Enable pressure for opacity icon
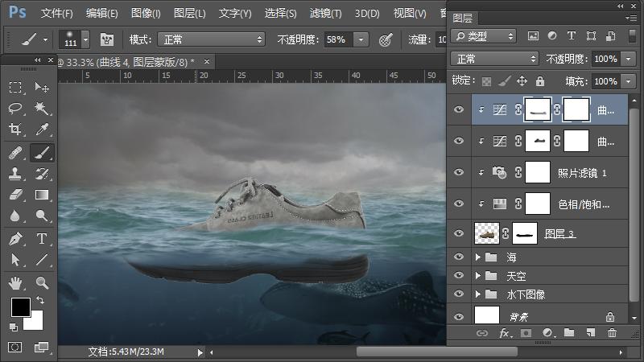 point(386,39)
